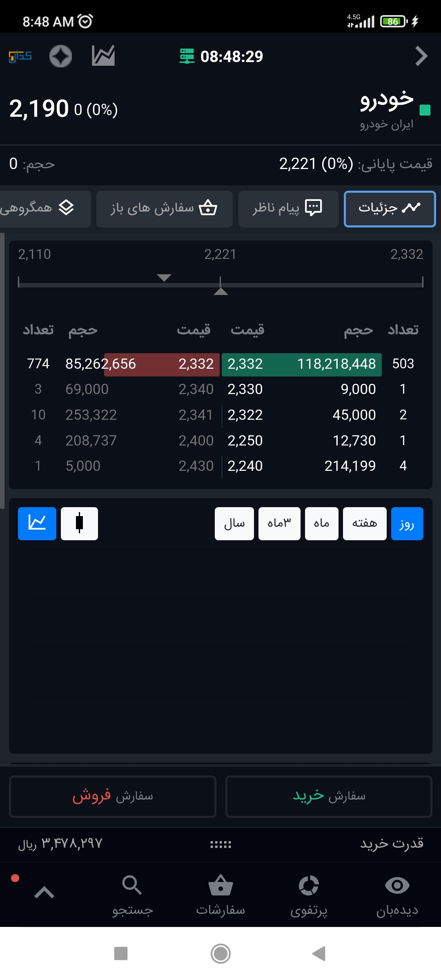Screen dimensions: 441x980
Task: Select the green buy price 2,332 cell
Action: pos(245,364)
